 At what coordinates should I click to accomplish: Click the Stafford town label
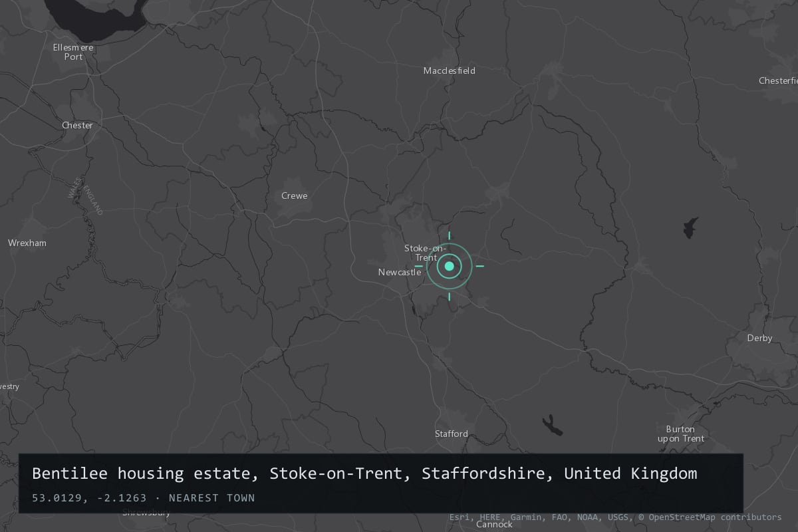coord(452,434)
